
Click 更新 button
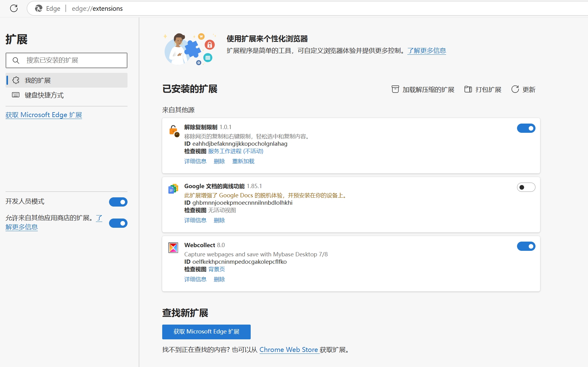523,89
